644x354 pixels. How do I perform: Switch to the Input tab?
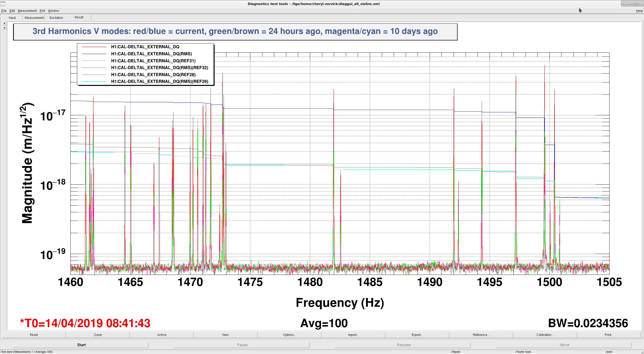[12, 18]
